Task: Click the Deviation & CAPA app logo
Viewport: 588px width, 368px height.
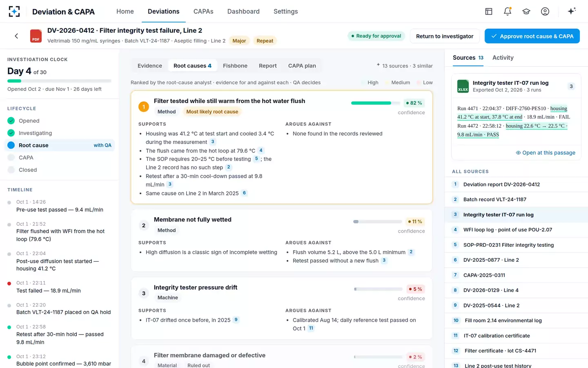Action: [14, 11]
